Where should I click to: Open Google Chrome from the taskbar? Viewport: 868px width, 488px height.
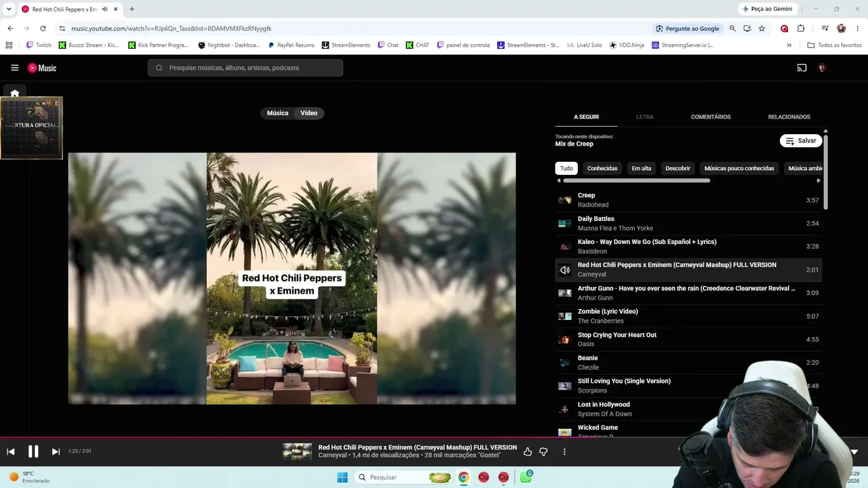point(463,477)
